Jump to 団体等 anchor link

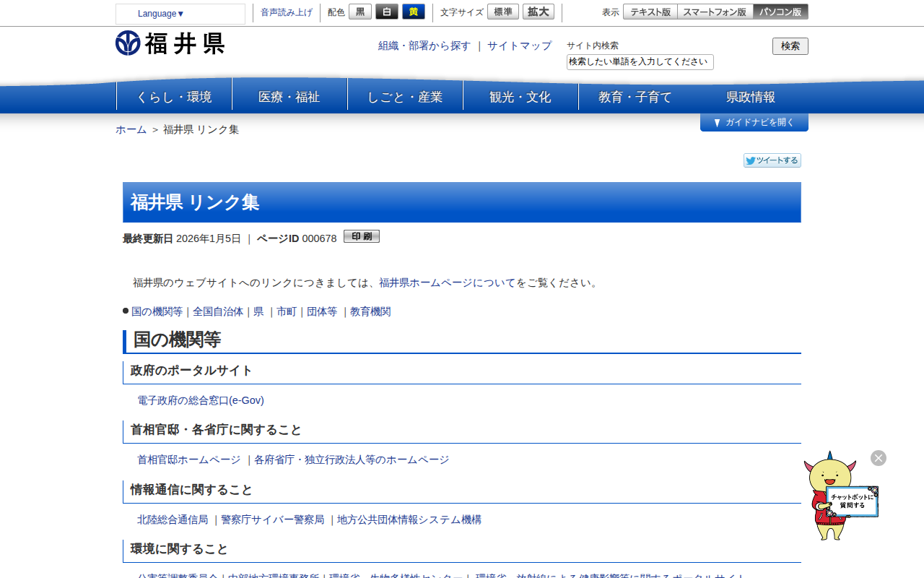[x=322, y=311]
